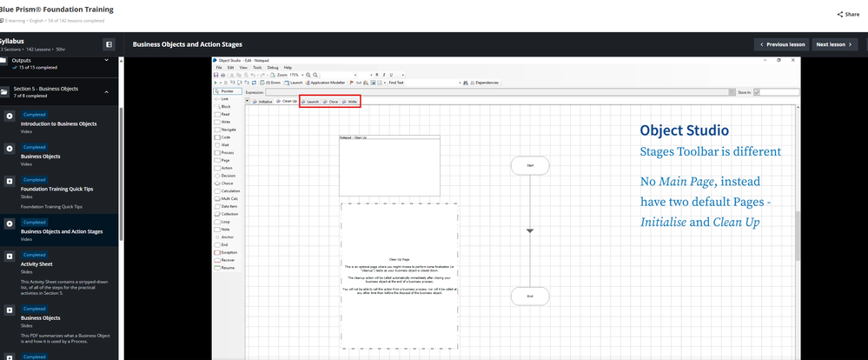Toggle bold text formatting

click(377, 75)
